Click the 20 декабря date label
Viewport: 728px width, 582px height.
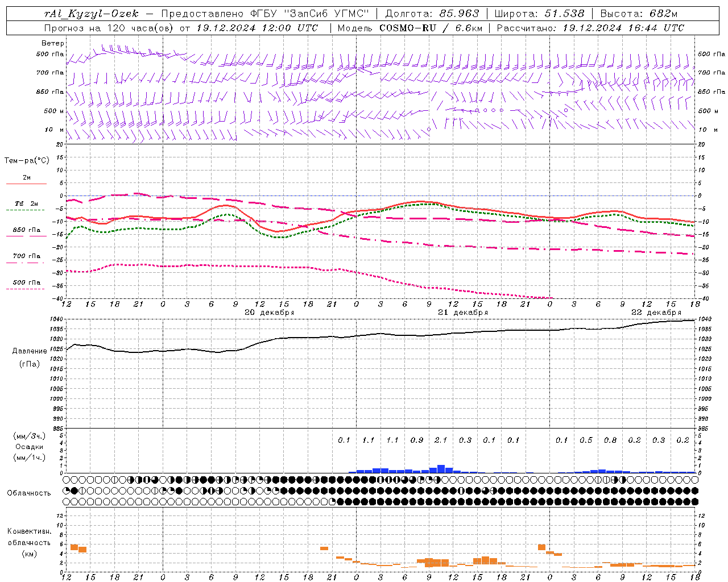click(x=270, y=313)
